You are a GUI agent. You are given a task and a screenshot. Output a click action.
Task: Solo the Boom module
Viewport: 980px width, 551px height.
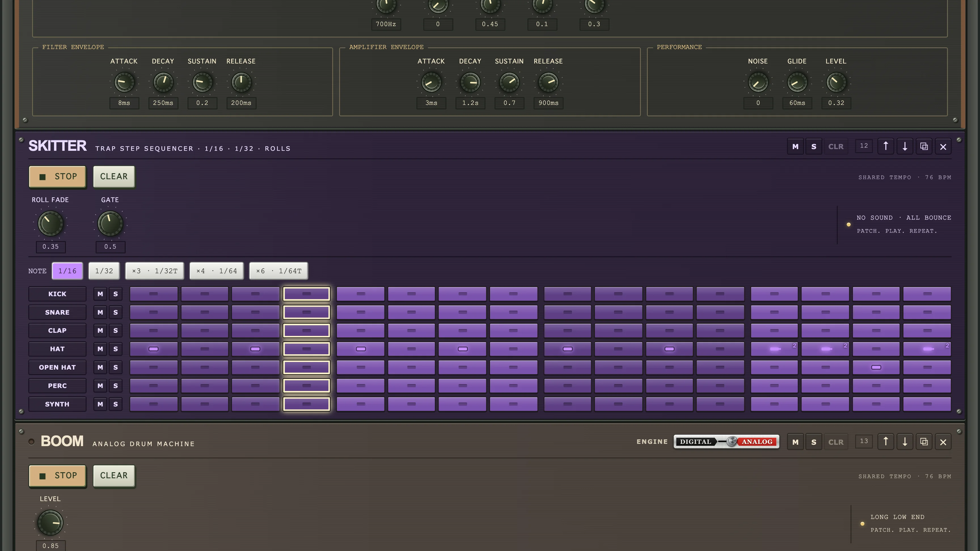(814, 442)
